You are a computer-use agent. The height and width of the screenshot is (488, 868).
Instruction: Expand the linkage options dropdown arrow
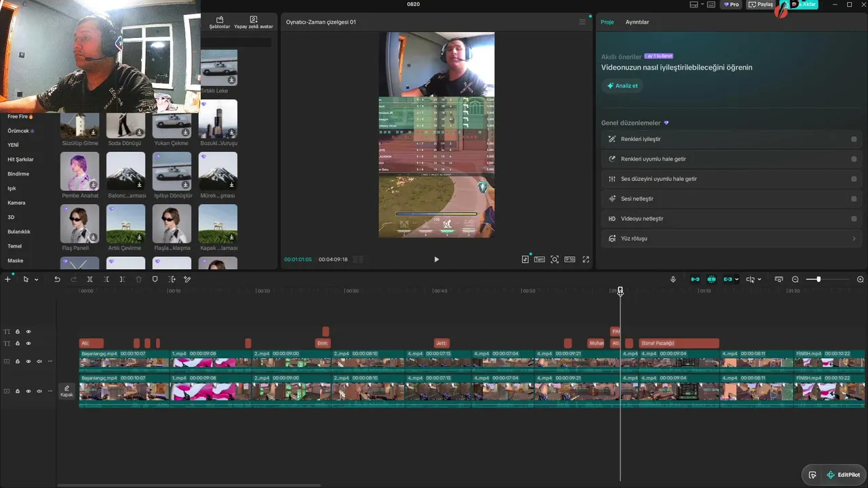(x=736, y=279)
